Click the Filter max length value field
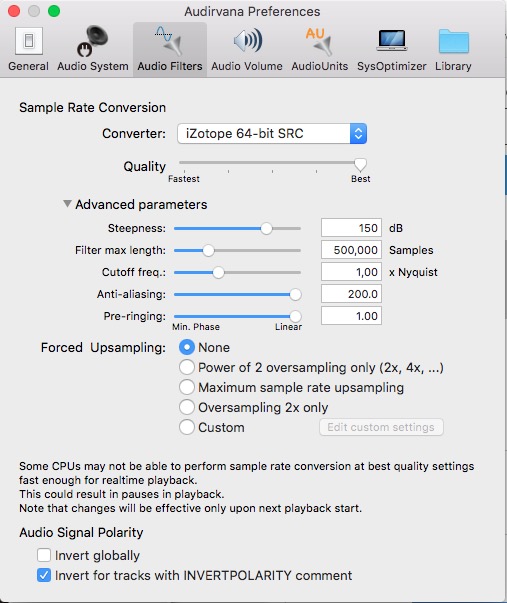This screenshot has width=507, height=603. (351, 250)
